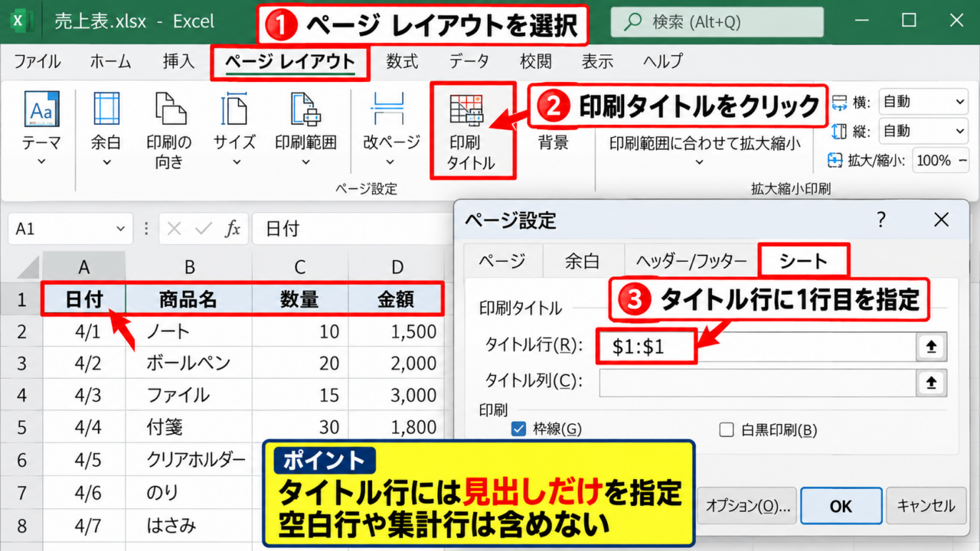Image resolution: width=980 pixels, height=551 pixels.
Task: Click the キャンセル button
Action: click(926, 506)
